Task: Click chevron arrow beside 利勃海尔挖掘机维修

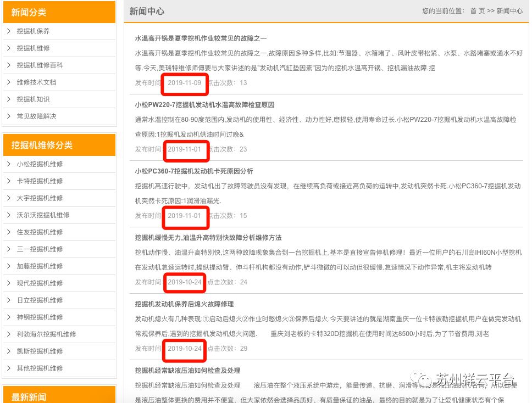Action: pos(9,334)
